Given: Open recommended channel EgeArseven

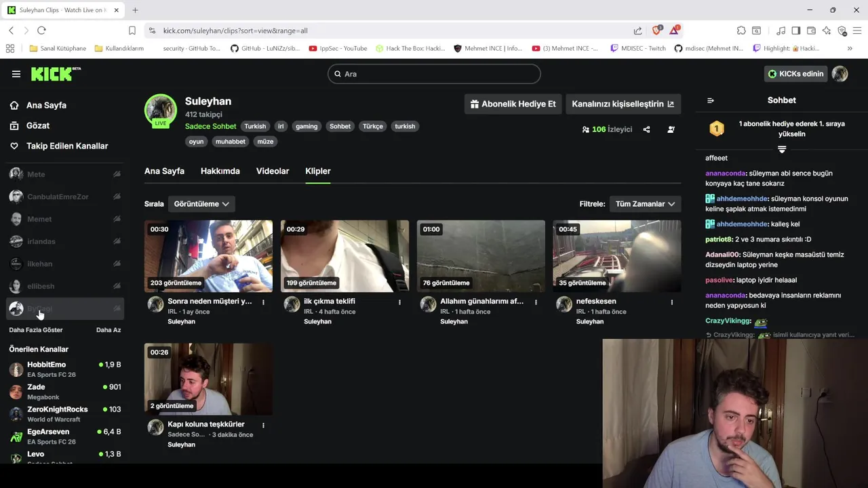Looking at the screenshot, I should [x=65, y=436].
